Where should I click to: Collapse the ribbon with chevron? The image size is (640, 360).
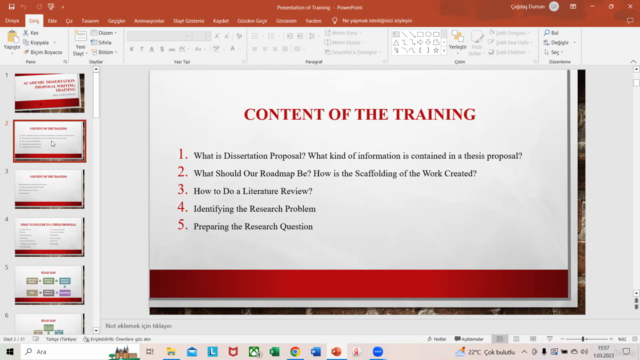(x=633, y=62)
